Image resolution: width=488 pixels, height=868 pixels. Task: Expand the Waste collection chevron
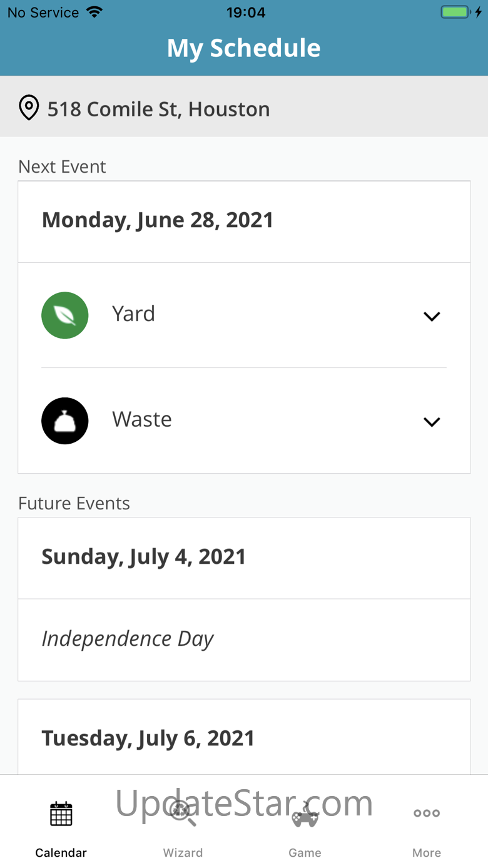click(x=432, y=422)
